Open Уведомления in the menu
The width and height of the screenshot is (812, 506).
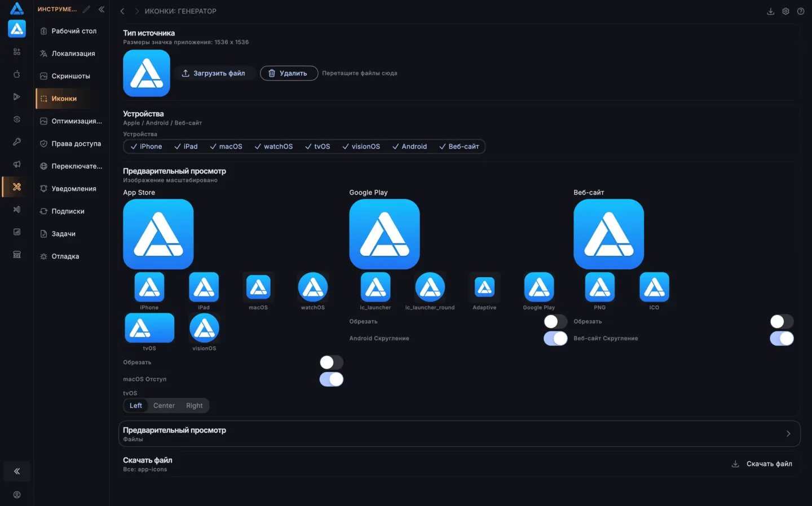tap(72, 189)
